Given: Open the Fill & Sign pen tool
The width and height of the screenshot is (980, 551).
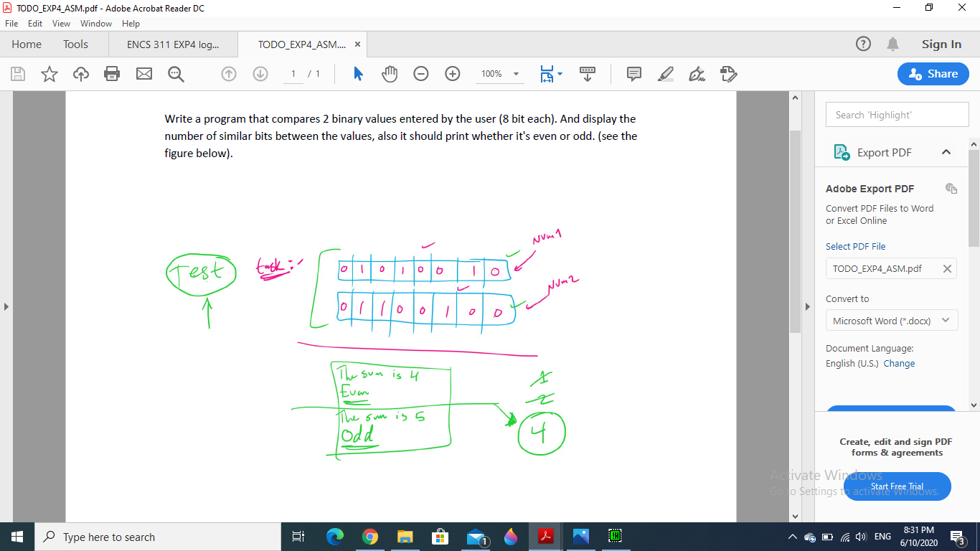Looking at the screenshot, I should [x=697, y=74].
